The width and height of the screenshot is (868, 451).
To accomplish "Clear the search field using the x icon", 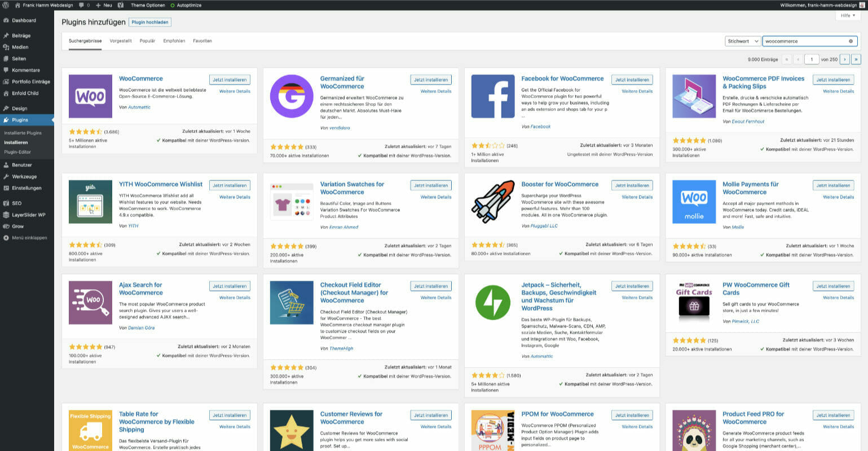I will (851, 41).
